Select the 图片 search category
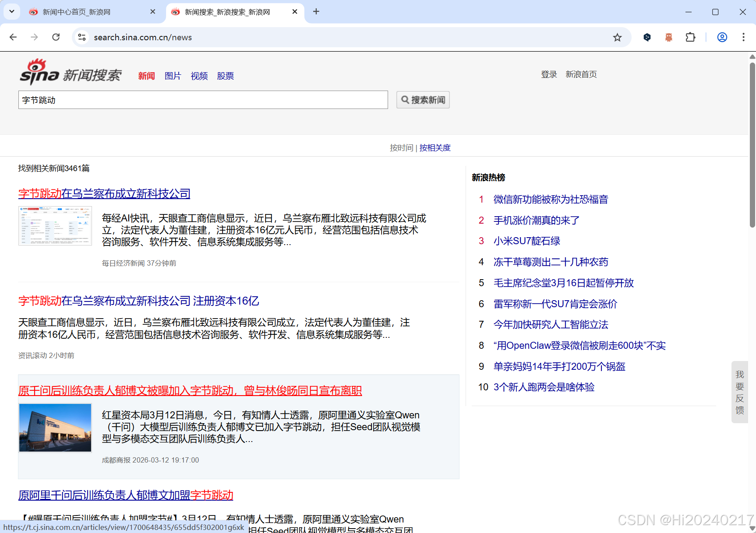The image size is (756, 533). (x=173, y=76)
